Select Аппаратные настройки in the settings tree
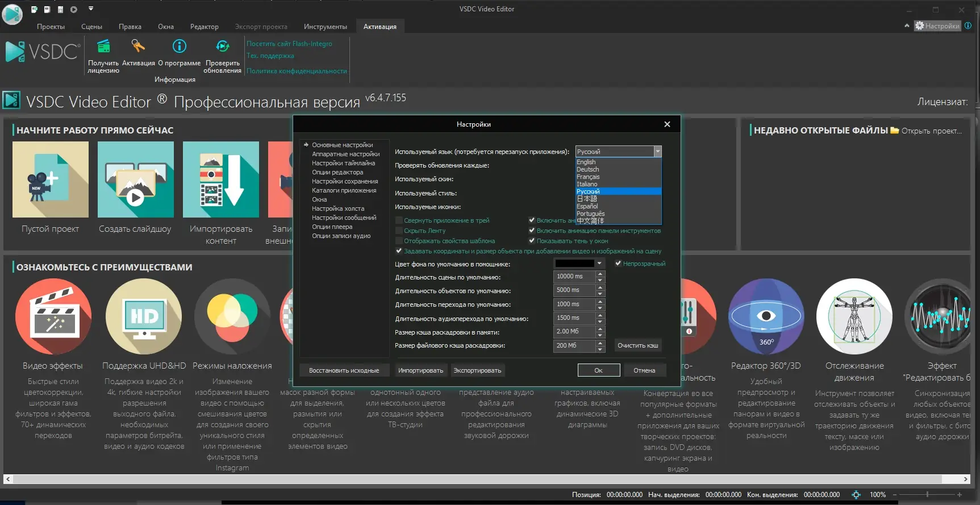980x505 pixels. click(x=345, y=154)
